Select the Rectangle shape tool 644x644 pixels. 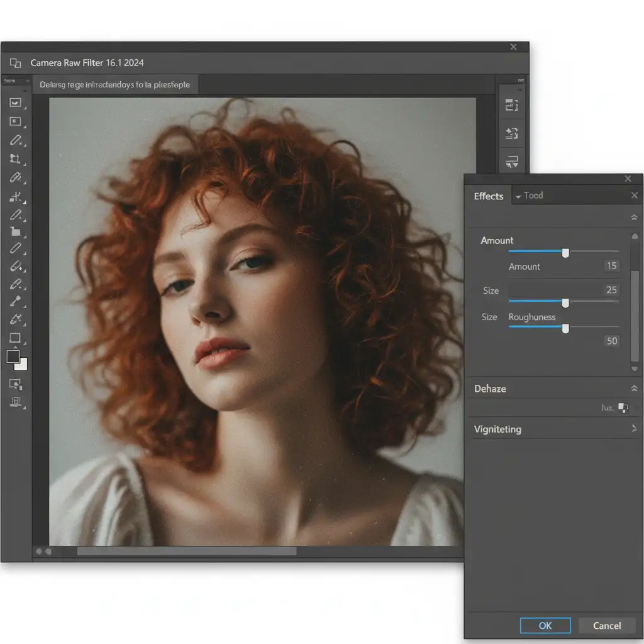pyautogui.click(x=16, y=338)
